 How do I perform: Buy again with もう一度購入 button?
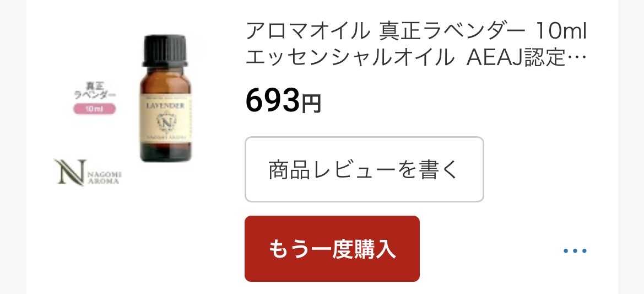coord(332,249)
